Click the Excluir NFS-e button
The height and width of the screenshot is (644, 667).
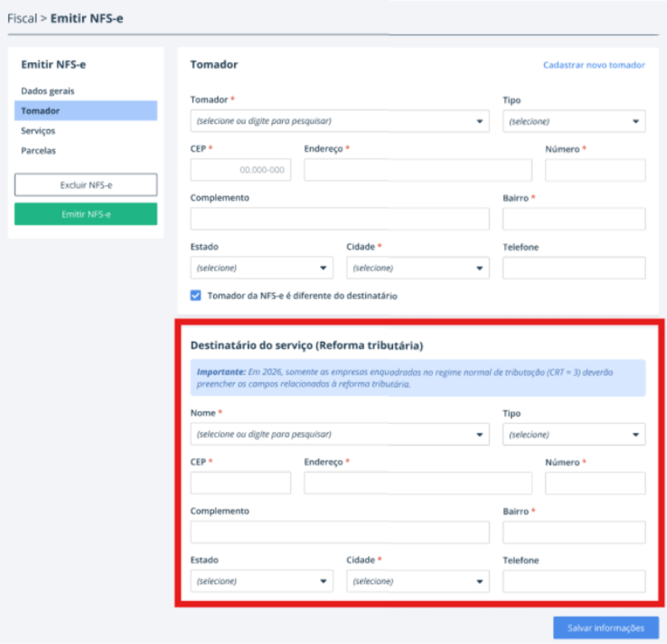coord(86,184)
